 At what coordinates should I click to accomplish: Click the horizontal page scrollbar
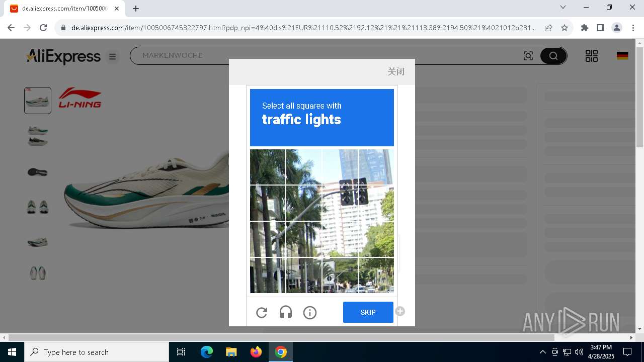(282, 337)
